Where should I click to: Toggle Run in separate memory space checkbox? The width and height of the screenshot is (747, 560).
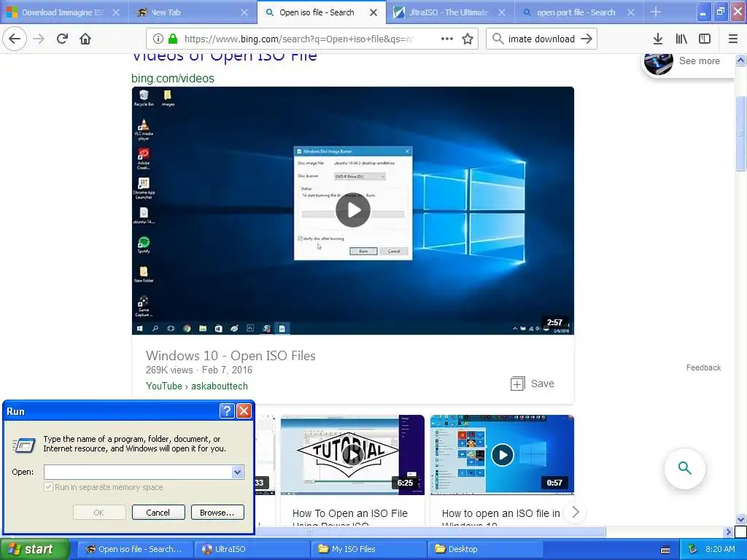[48, 486]
